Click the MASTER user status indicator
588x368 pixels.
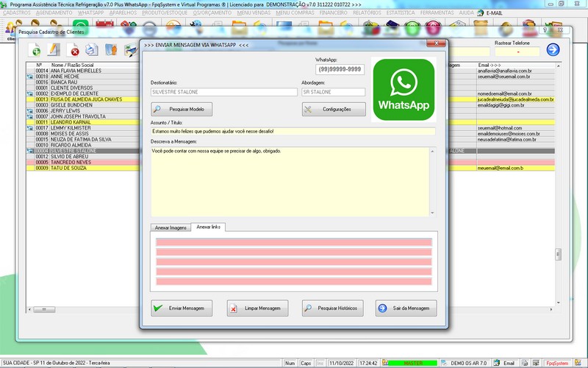coord(412,363)
